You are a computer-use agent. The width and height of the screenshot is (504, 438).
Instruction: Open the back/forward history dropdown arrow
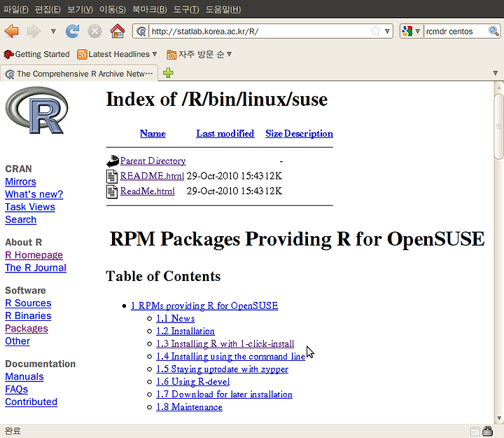click(x=53, y=32)
